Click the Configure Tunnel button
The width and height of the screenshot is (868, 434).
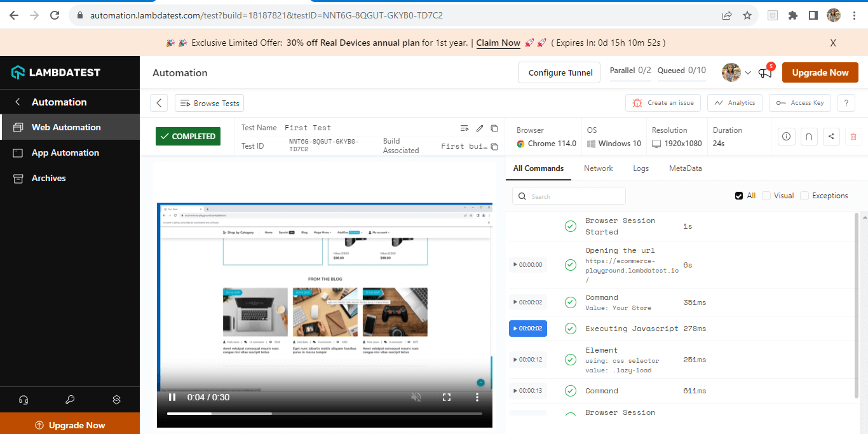pos(560,73)
